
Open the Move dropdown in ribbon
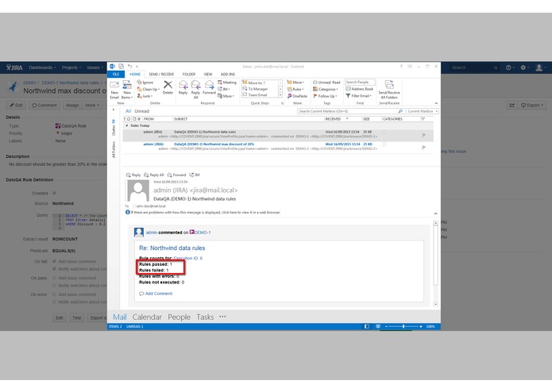click(295, 83)
